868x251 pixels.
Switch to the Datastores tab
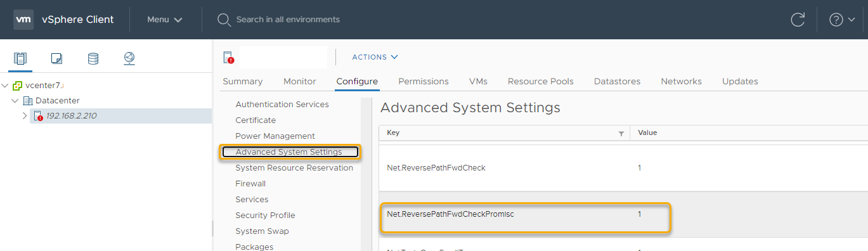coord(617,81)
